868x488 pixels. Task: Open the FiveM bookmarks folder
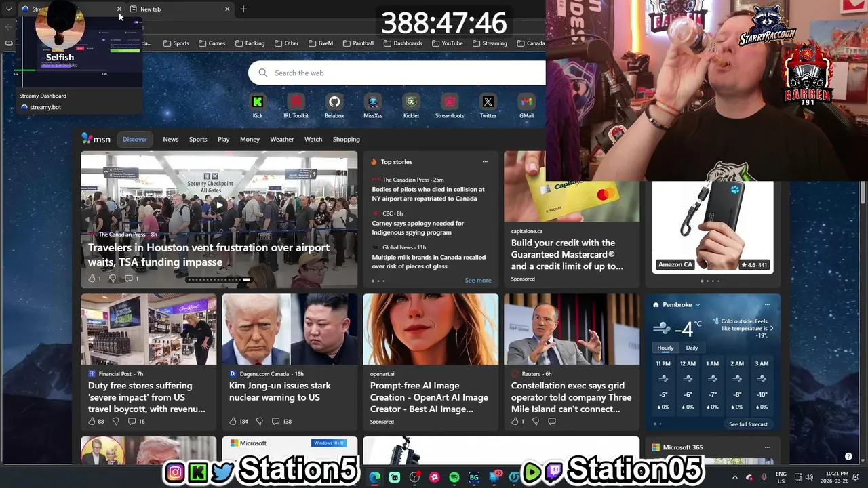click(321, 43)
